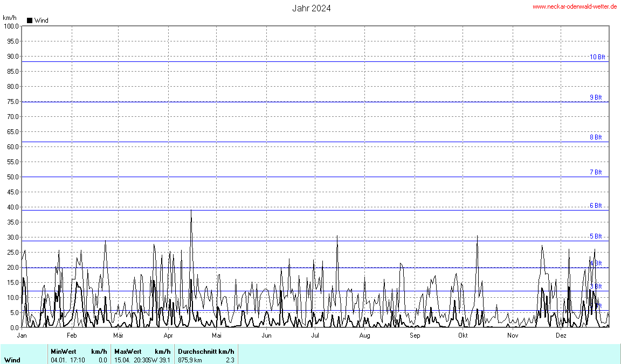The image size is (621, 364).
Task: Click the 'Apr' month axis label
Action: point(168,336)
